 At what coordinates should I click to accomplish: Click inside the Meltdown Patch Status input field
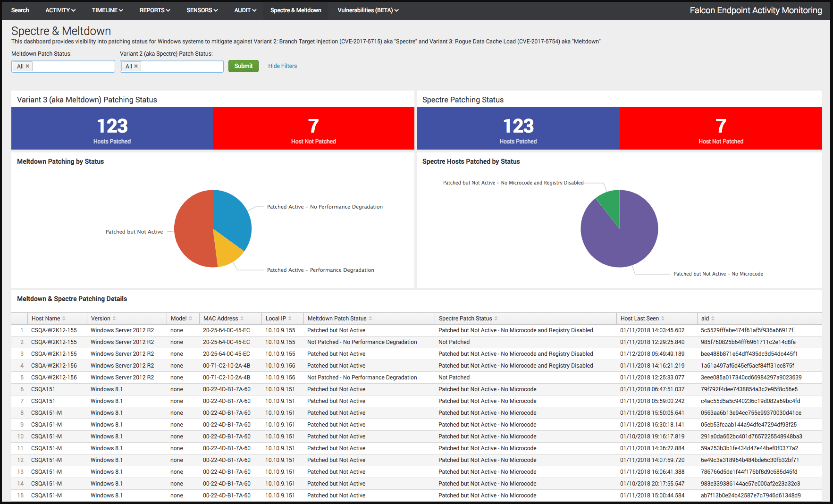point(73,67)
